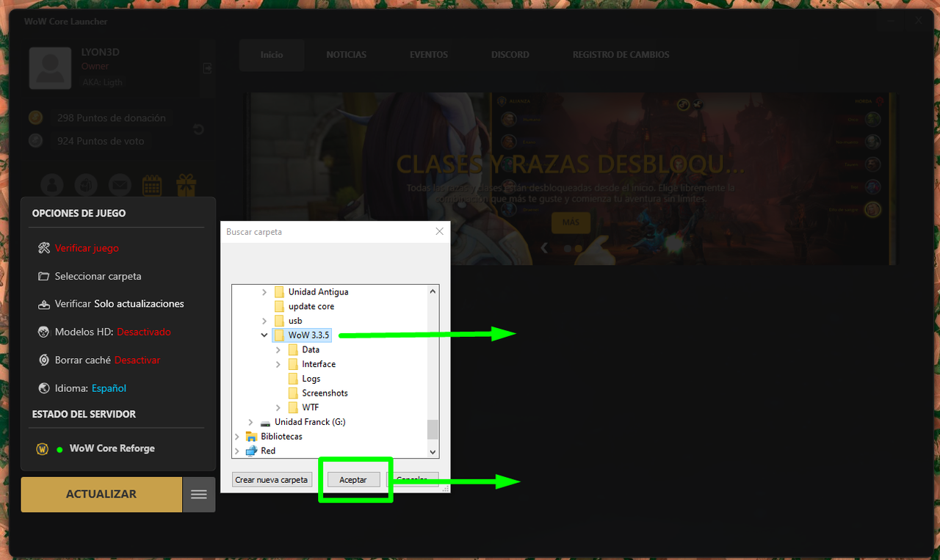940x560 pixels.
Task: Click the tools icon beside Verificar juego
Action: click(43, 248)
